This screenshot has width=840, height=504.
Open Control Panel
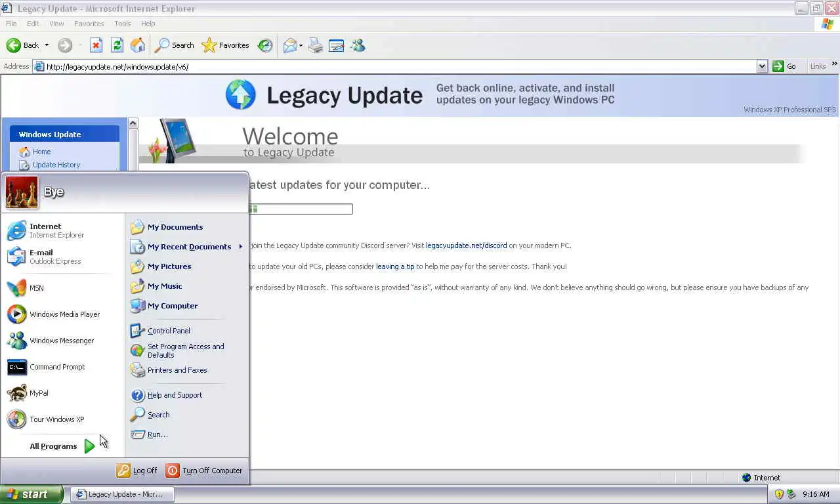click(x=186, y=331)
